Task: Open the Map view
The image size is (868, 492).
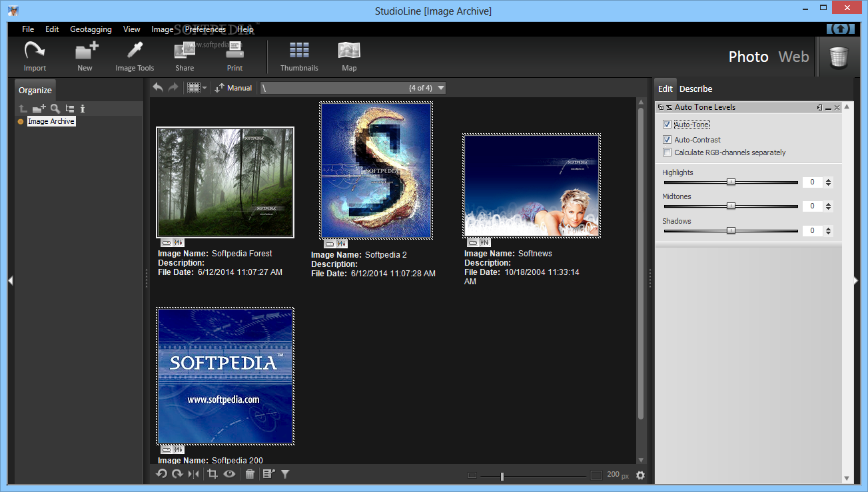Action: coord(349,56)
